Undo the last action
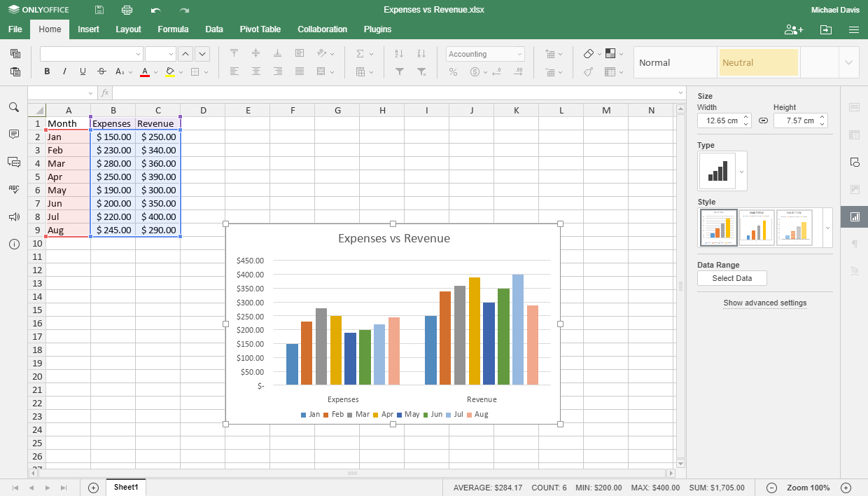The height and width of the screenshot is (496, 868). click(155, 10)
